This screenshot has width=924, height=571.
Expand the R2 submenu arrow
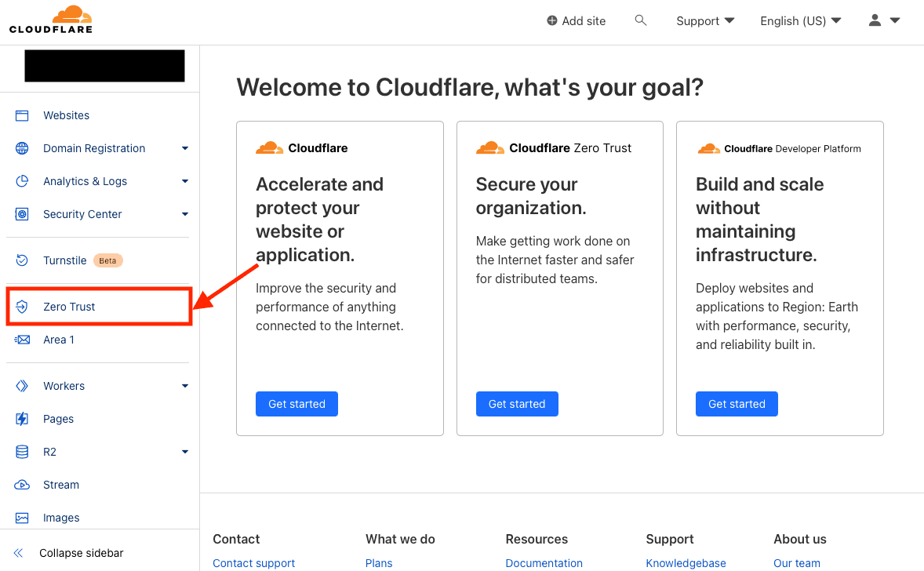(185, 452)
